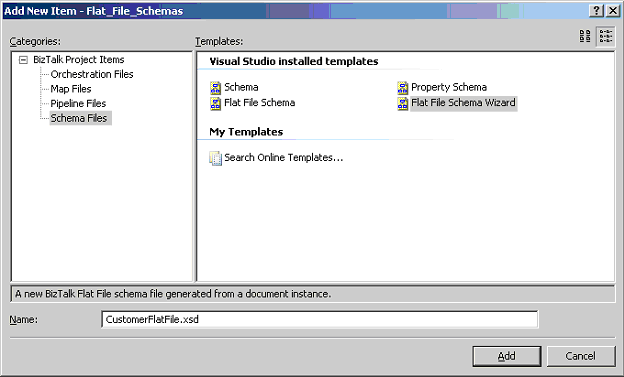
Task: Open the dialog help question mark
Action: coord(596,11)
